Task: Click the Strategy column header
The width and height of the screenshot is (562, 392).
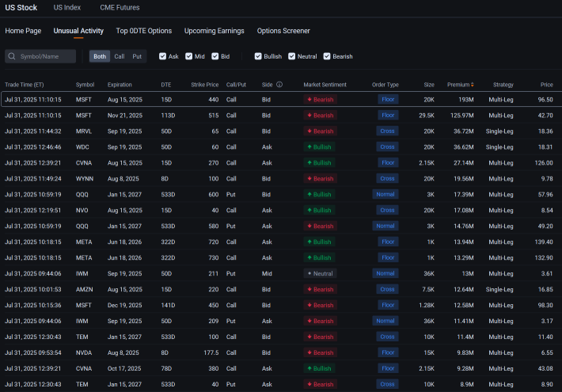Action: [503, 85]
